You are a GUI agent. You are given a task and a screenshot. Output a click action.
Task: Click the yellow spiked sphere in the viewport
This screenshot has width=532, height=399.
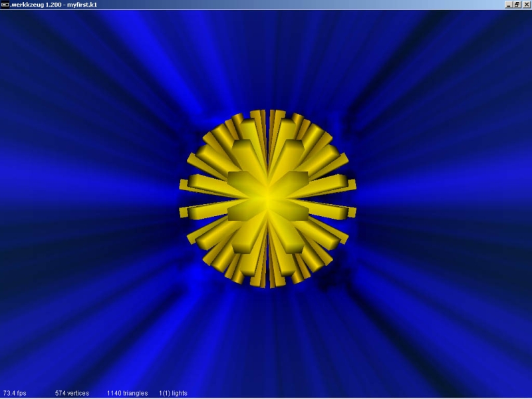268,198
